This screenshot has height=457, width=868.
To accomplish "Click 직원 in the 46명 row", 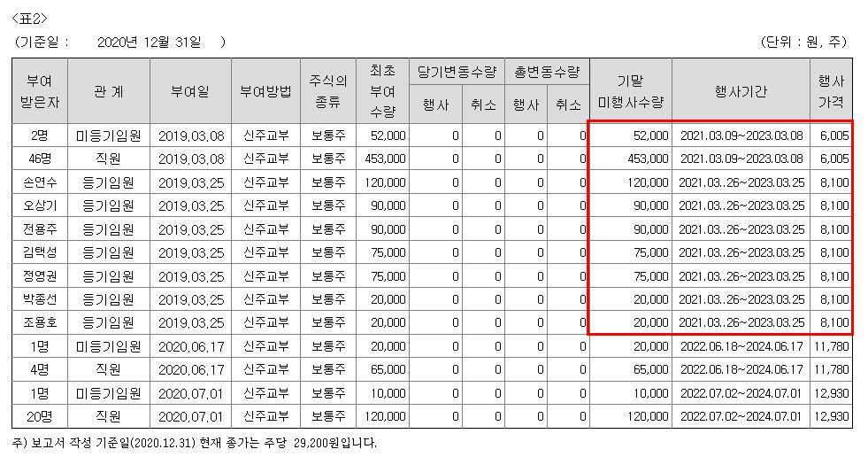I will pyautogui.click(x=109, y=159).
